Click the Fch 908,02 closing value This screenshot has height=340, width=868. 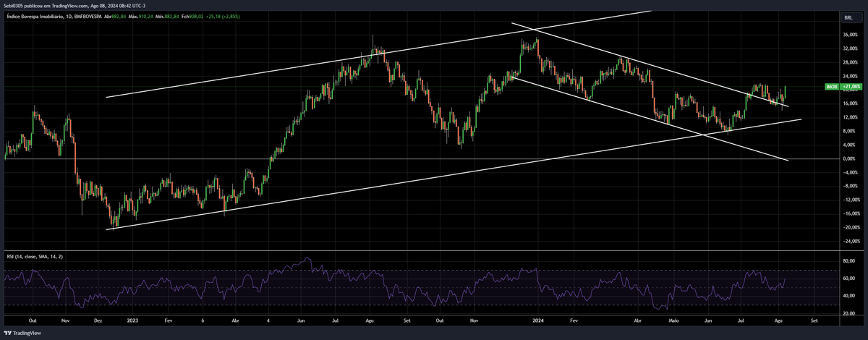[191, 16]
